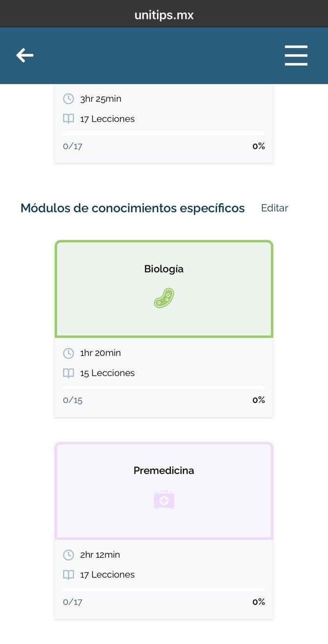Click the 0/15 lesson counter
Screen dimensions: 328x644
click(x=73, y=400)
